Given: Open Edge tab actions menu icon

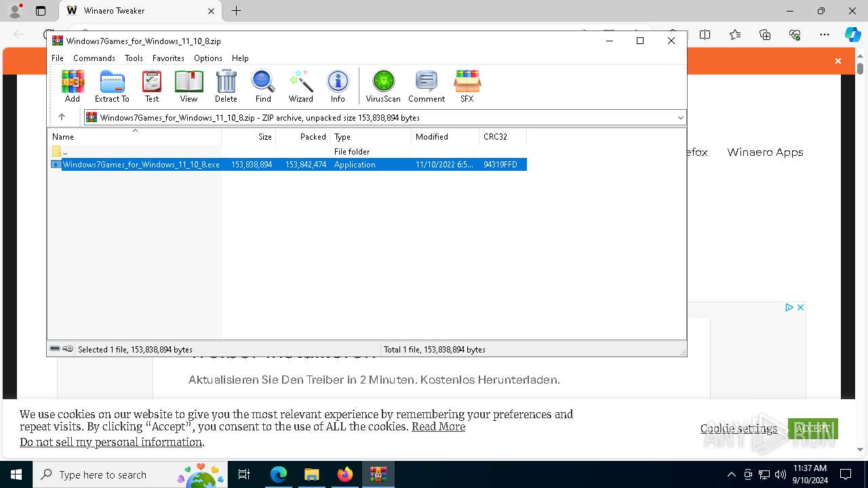Looking at the screenshot, I should point(41,11).
